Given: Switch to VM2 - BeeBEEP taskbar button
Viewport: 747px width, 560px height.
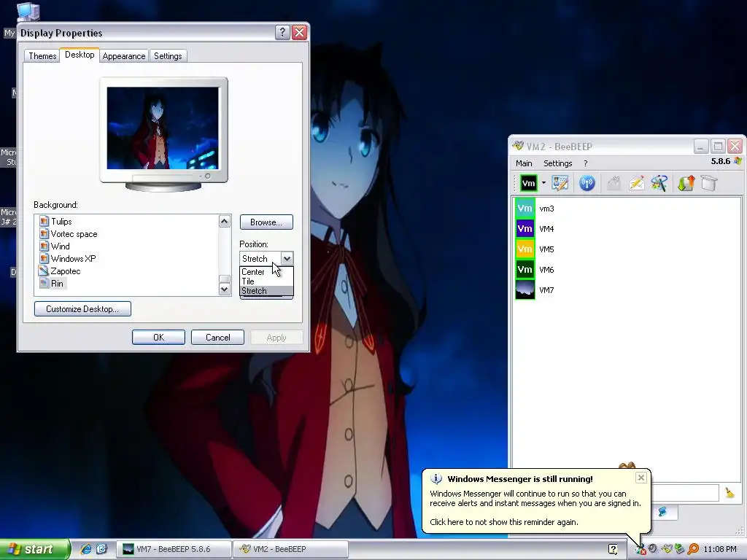Looking at the screenshot, I should tap(291, 549).
